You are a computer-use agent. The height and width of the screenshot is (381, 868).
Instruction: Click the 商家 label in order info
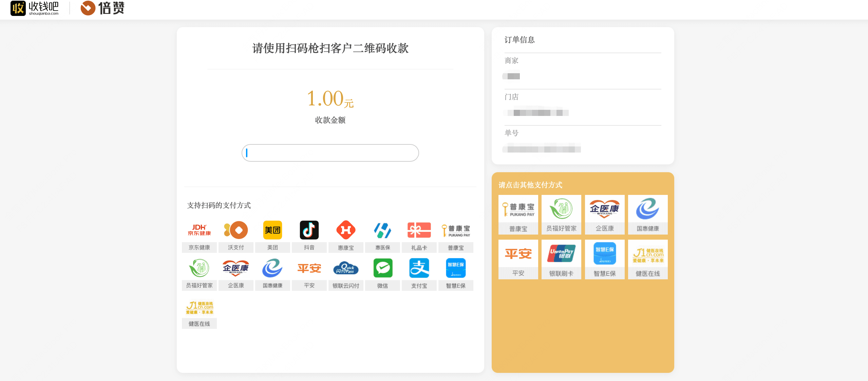(x=511, y=61)
